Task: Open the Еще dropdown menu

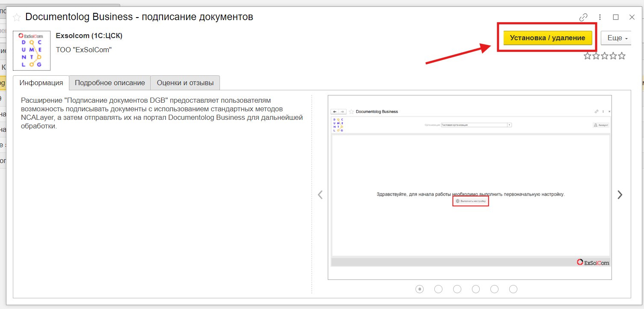Action: (616, 38)
